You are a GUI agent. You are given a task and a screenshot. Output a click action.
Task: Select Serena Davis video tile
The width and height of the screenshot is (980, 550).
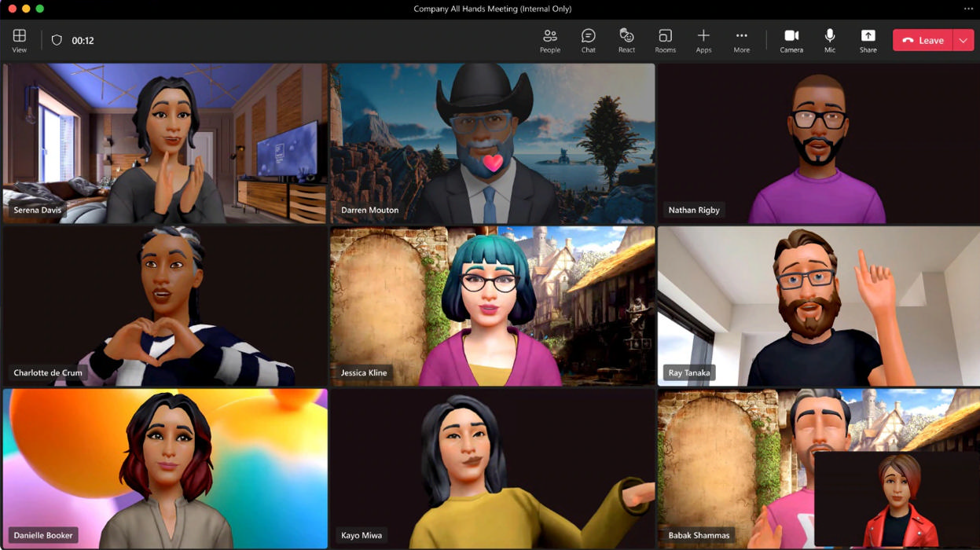click(x=165, y=144)
